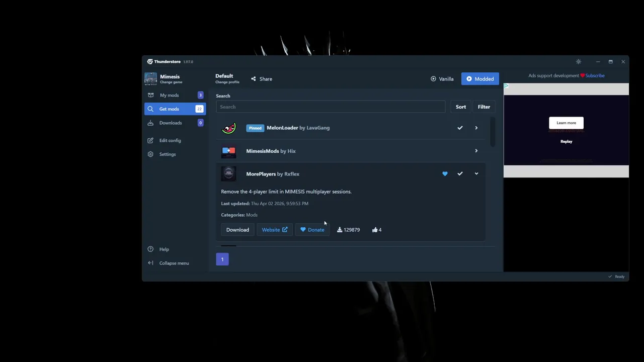Click Change game under Mimesis
Viewport: 644px width, 362px height.
[x=171, y=82]
